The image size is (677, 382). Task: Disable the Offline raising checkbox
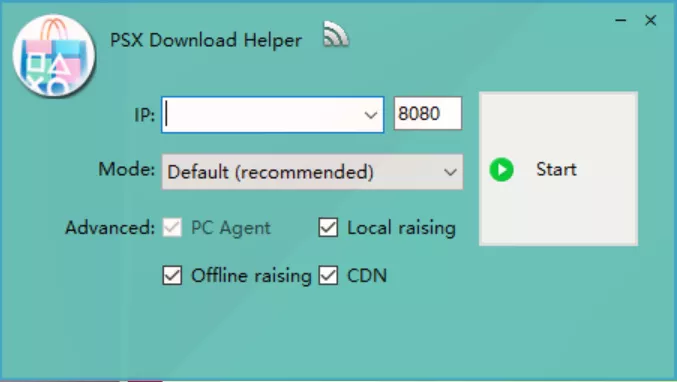tap(172, 275)
